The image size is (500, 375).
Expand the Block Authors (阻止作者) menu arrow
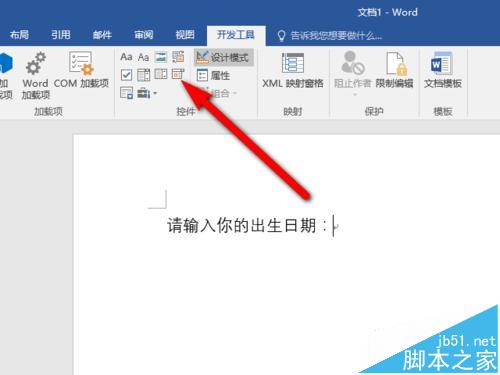click(x=355, y=95)
